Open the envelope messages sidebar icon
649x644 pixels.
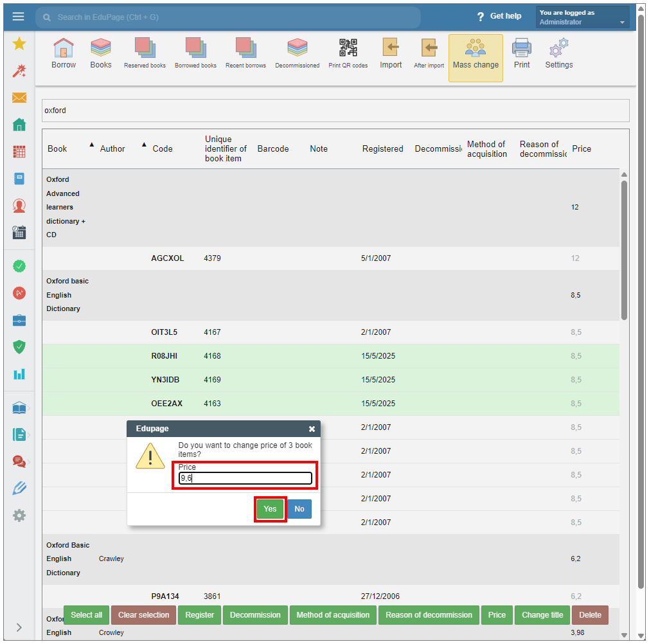point(19,98)
